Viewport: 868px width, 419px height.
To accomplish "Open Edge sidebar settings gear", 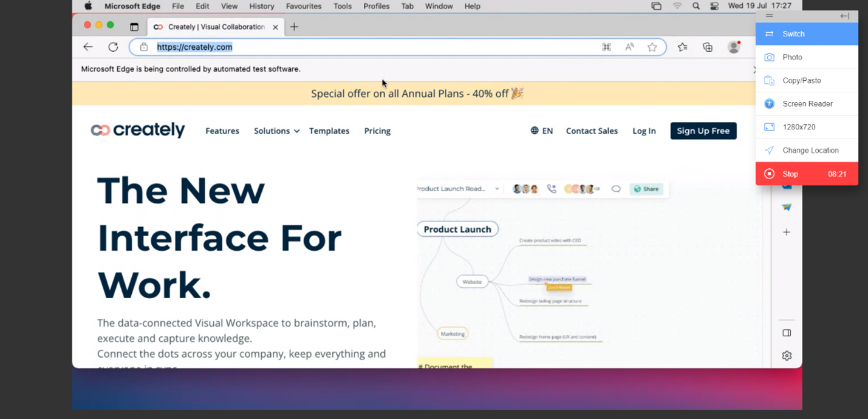I will 787,356.
